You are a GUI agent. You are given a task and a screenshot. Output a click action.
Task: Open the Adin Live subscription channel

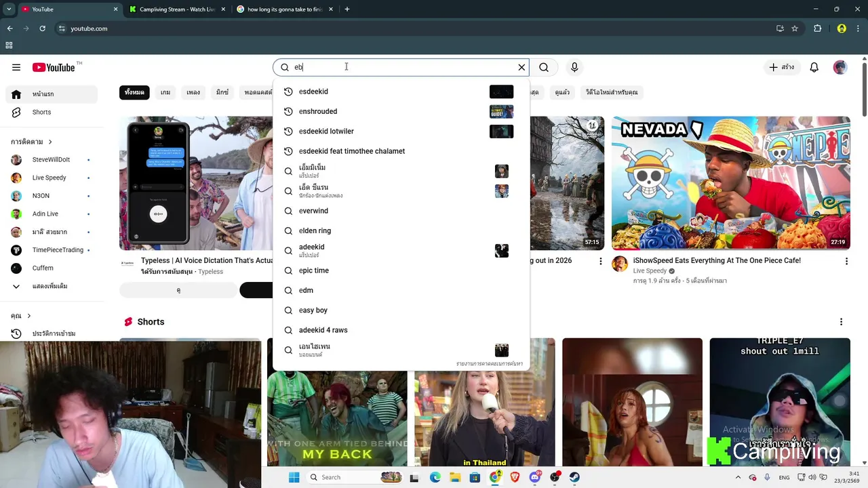click(52, 214)
